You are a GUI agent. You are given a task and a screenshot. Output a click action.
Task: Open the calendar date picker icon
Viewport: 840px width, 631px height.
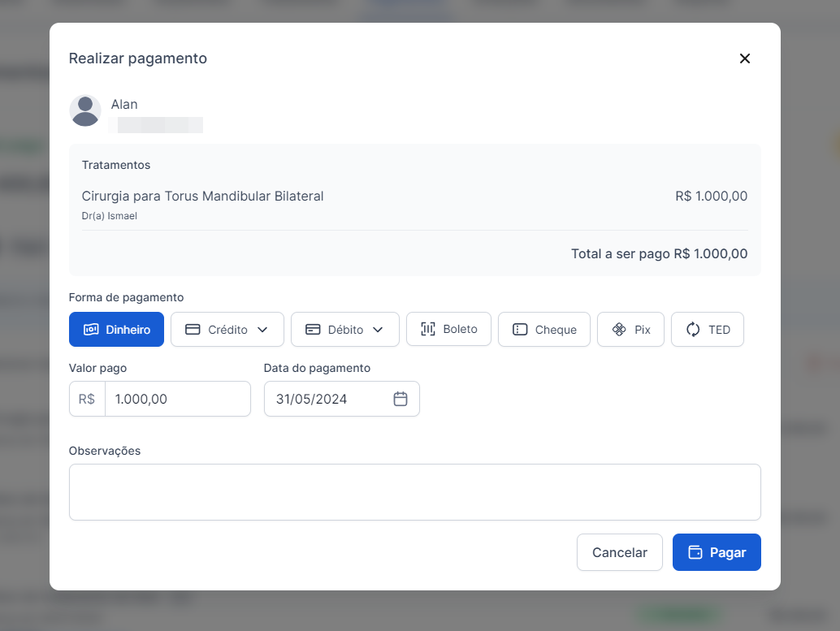coord(401,399)
